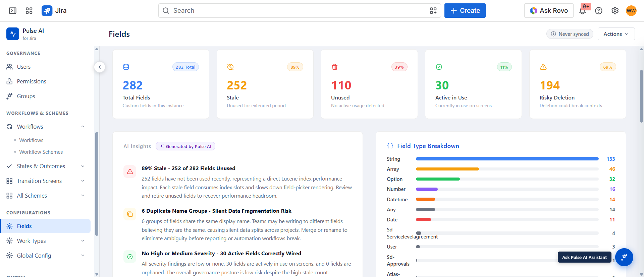Expand Global Config chevron

point(83,256)
